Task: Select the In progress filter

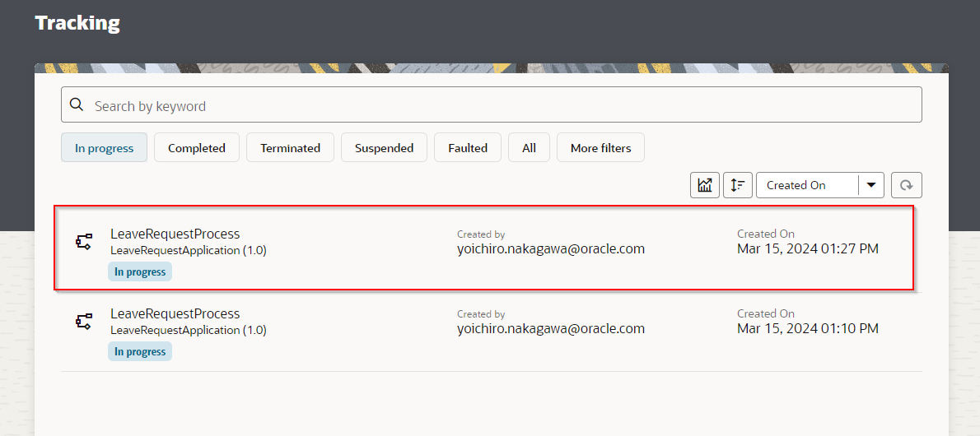Action: click(x=104, y=148)
